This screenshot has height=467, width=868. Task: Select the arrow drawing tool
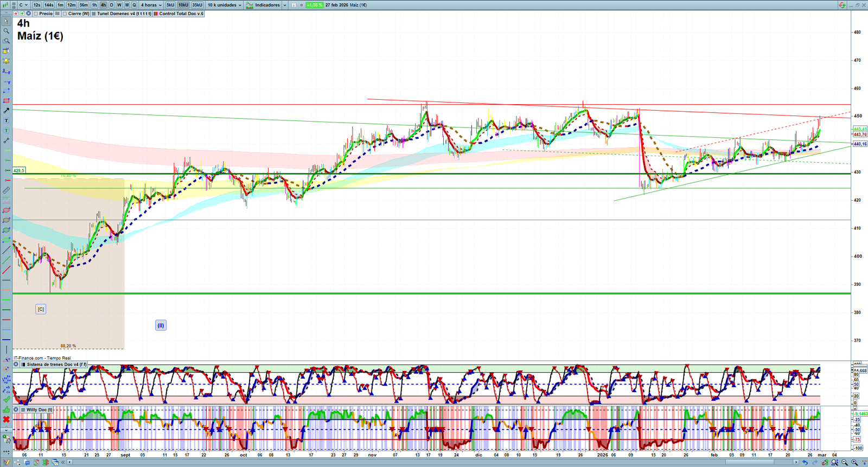point(6,111)
